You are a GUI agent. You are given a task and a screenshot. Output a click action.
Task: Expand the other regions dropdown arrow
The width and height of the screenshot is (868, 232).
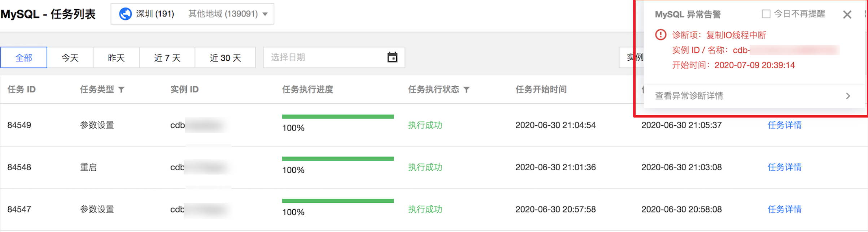(x=265, y=14)
